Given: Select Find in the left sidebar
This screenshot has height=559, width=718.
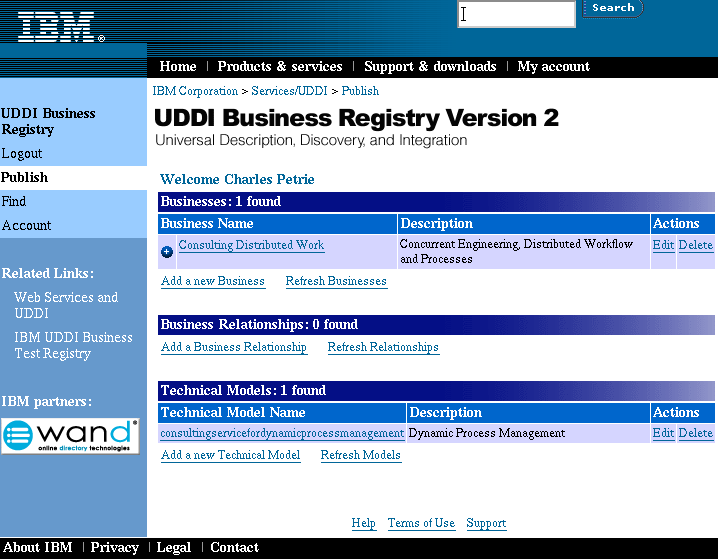Looking at the screenshot, I should pos(14,202).
